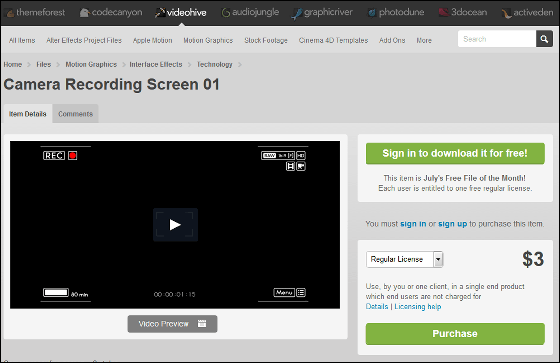560x363 pixels.
Task: Open the Licensing help link
Action: click(x=418, y=307)
